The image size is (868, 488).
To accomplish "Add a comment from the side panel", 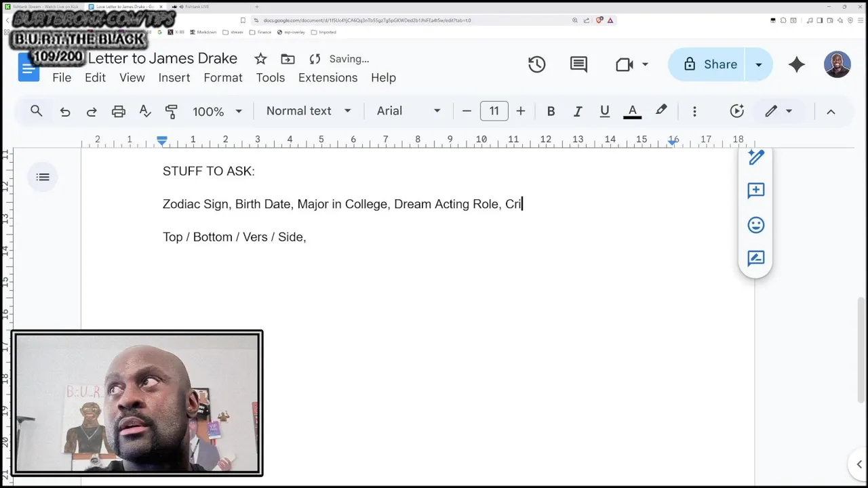I will coord(755,191).
